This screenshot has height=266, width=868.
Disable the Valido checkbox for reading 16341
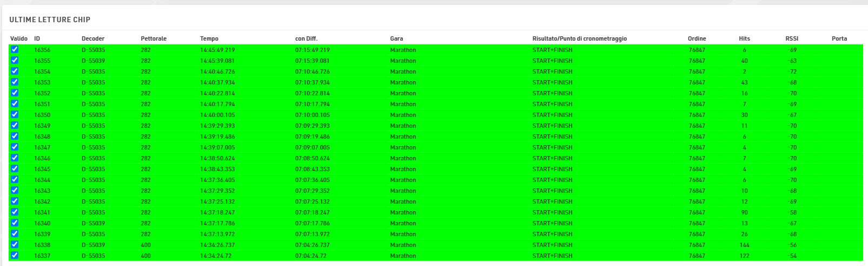[15, 212]
